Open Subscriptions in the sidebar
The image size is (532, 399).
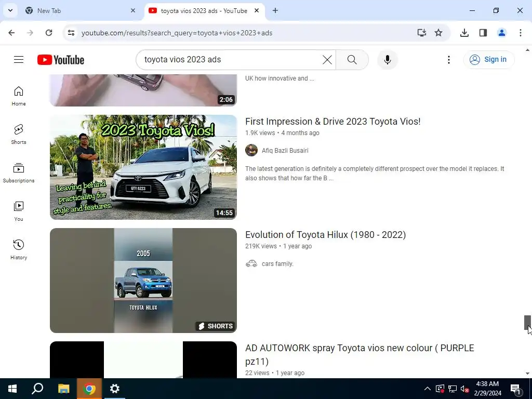click(19, 172)
